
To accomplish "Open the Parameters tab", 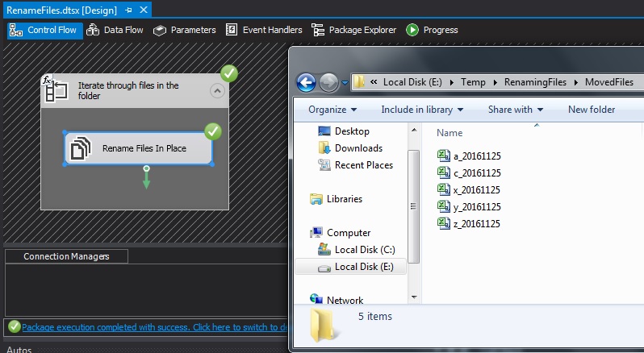I will 185,31.
